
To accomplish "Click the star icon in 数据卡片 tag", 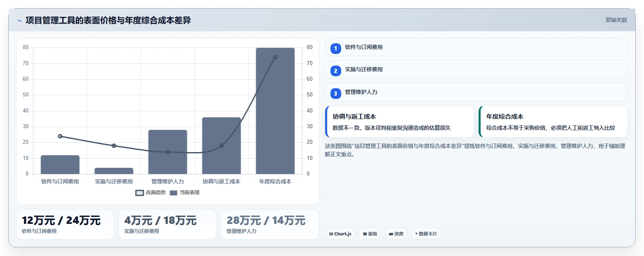I will (x=416, y=234).
